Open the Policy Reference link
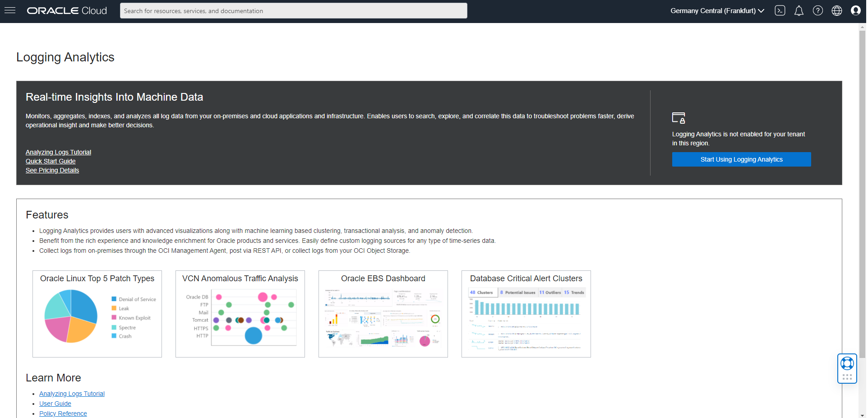Viewport: 868px width, 418px height. pyautogui.click(x=63, y=413)
